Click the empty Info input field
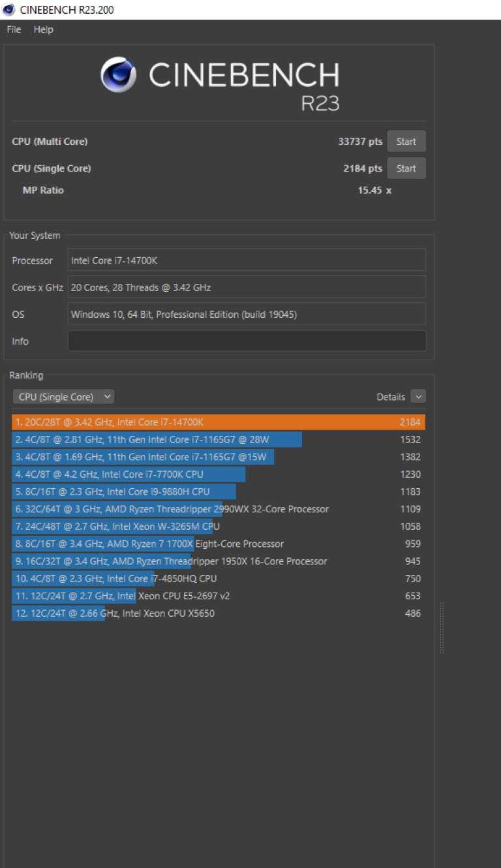 point(247,341)
